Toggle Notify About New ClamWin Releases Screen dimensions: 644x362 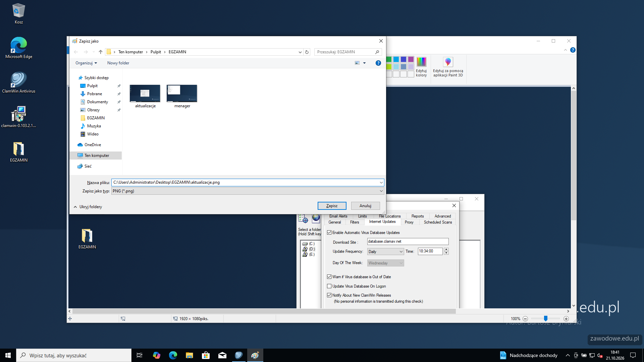click(x=329, y=295)
